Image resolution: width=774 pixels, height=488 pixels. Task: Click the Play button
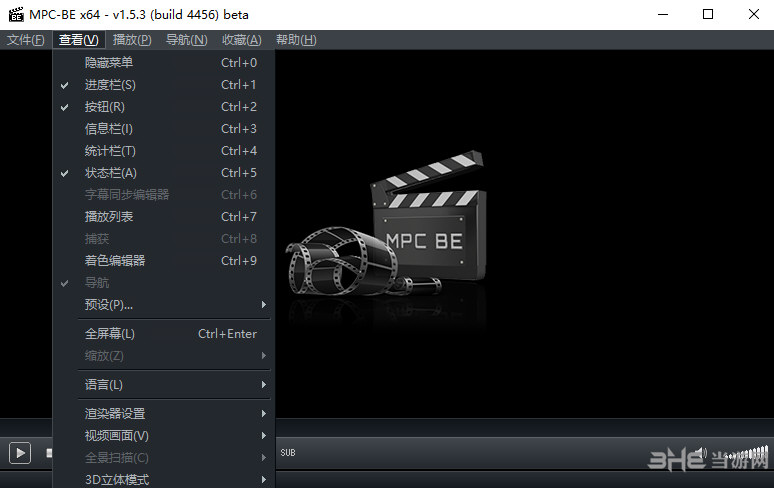click(20, 452)
